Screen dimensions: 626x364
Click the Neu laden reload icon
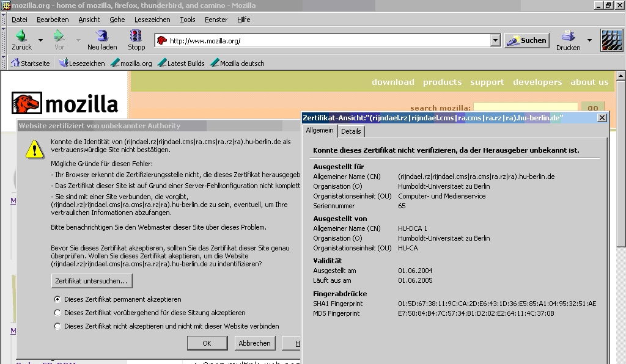[102, 37]
